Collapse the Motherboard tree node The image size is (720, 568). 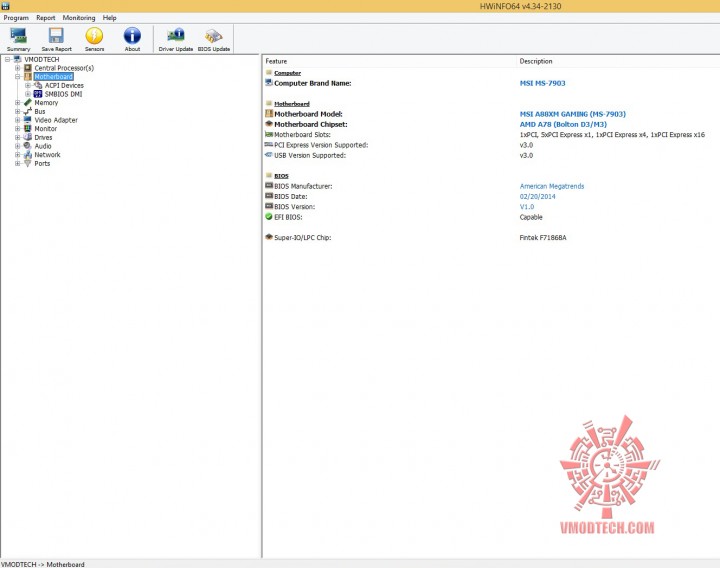[17, 77]
